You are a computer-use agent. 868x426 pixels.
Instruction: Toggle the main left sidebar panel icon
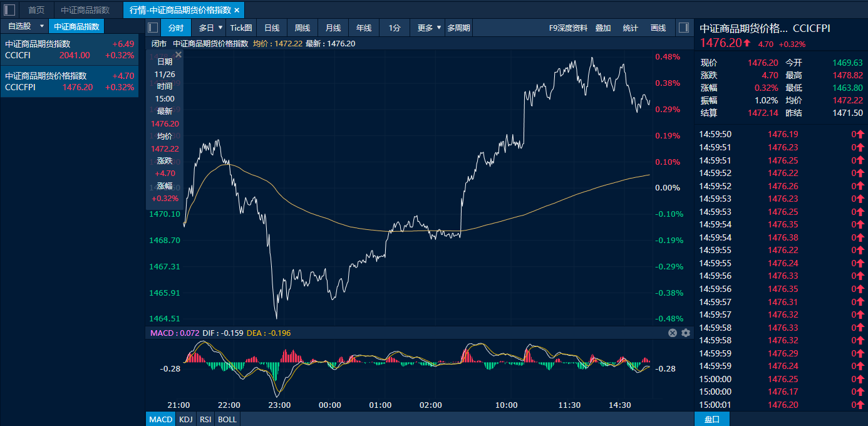[10, 10]
